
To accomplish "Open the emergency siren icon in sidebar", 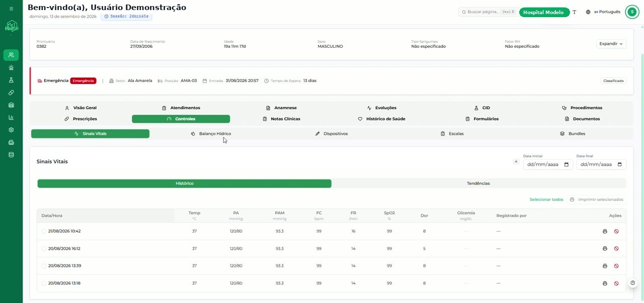I will pyautogui.click(x=11, y=67).
